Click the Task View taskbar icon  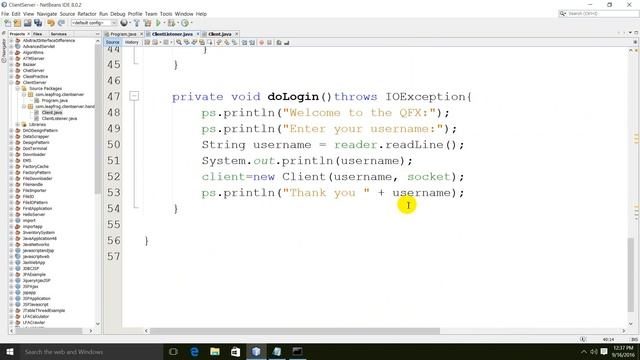point(173,351)
